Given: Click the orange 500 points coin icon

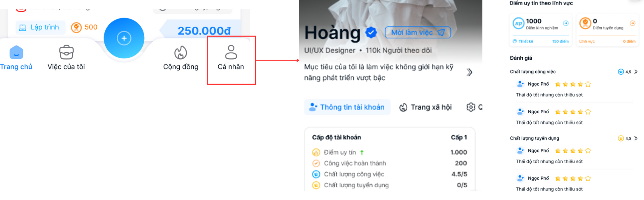Looking at the screenshot, I should [76, 27].
